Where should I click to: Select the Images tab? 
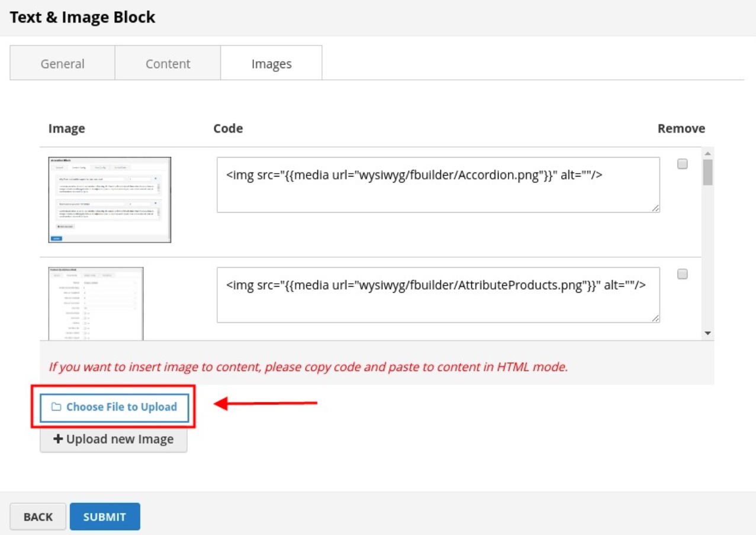[x=271, y=63]
